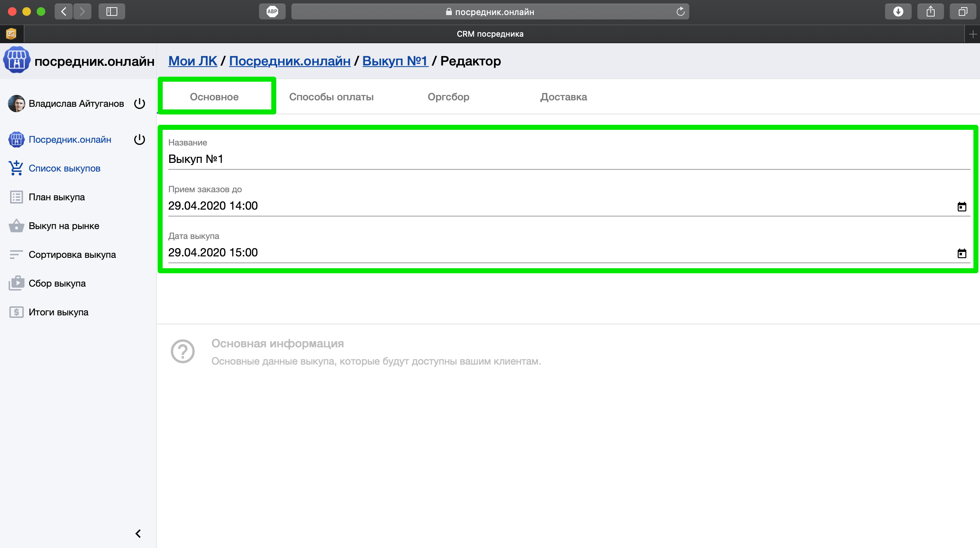Click power icon next to Посредник.онлайн
The image size is (980, 548).
[x=140, y=140]
